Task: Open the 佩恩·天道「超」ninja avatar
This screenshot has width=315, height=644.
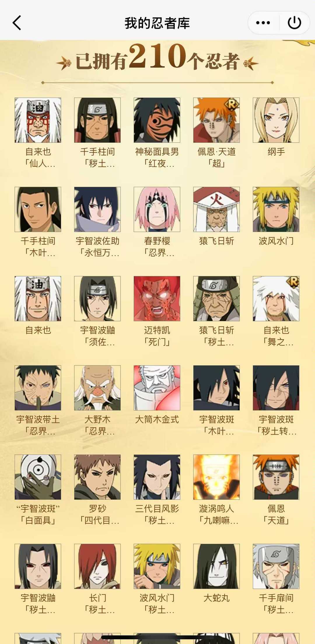Action: click(216, 120)
